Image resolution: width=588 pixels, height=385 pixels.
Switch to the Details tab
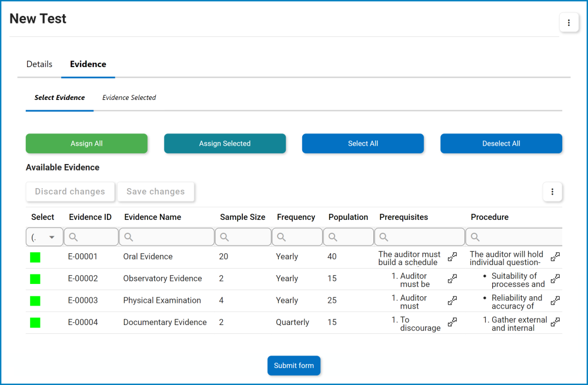(x=39, y=64)
